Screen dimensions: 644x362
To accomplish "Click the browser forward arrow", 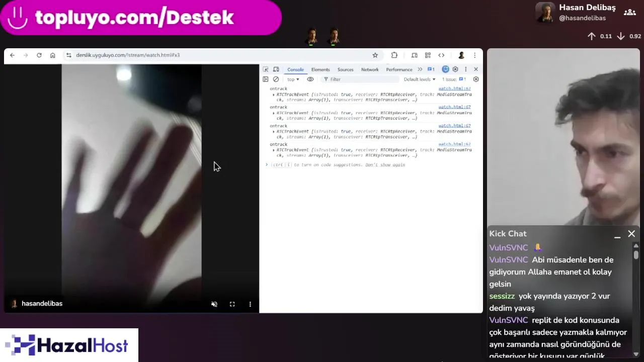I will 26,55.
